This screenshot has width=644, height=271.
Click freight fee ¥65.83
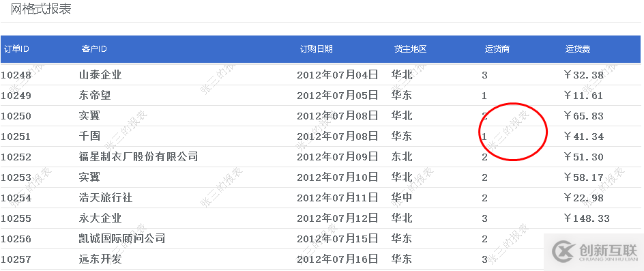point(584,116)
